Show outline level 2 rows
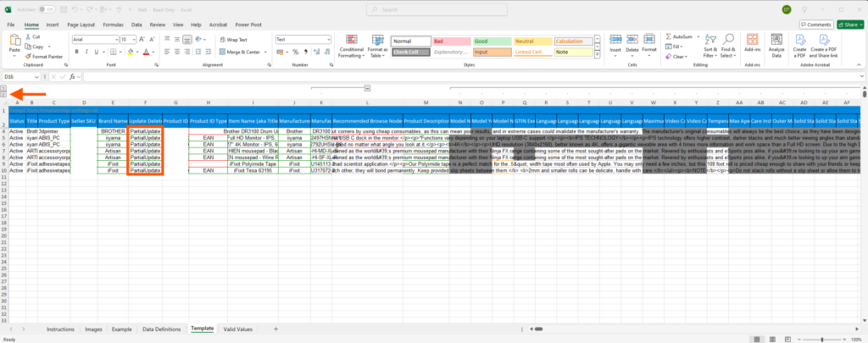The height and width of the screenshot is (343, 868). tap(3, 95)
